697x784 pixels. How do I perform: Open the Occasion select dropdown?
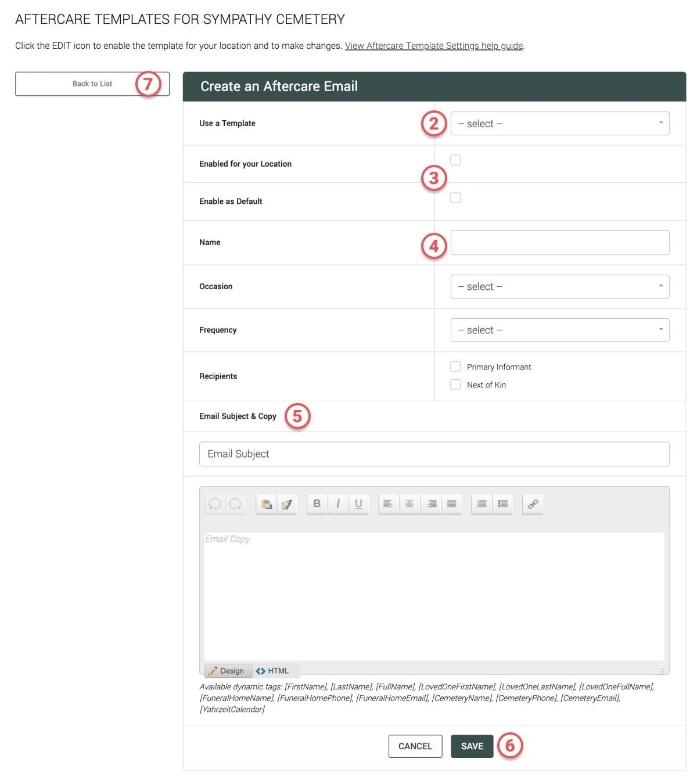click(560, 286)
